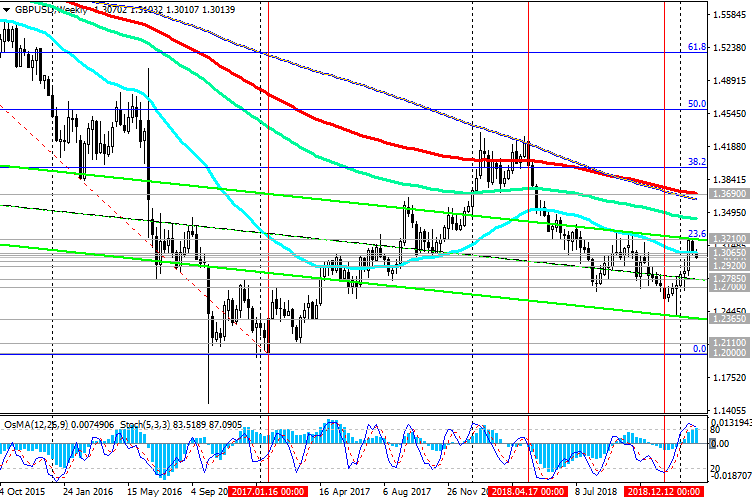Click the 2018.04.17 00:00 date marker

coord(528,492)
